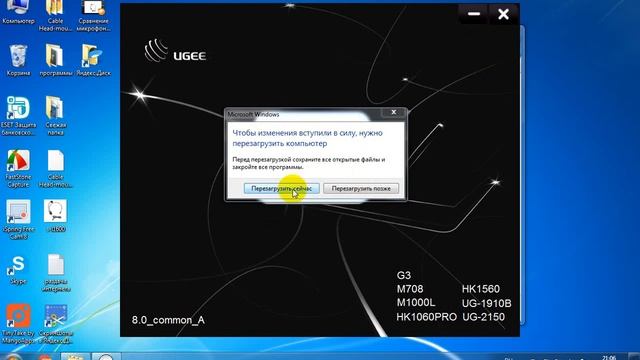Open the Яндекс.Диск desktop shortcut
The height and width of the screenshot is (360, 640).
pyautogui.click(x=93, y=60)
